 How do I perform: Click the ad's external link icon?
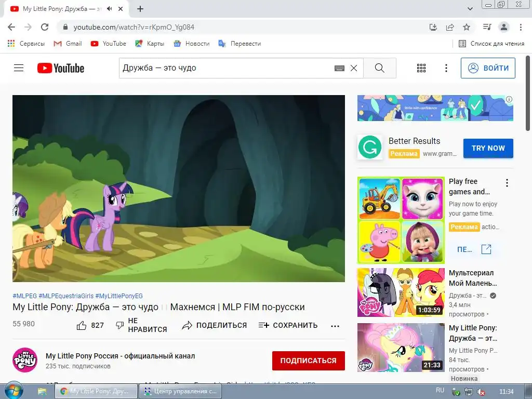point(486,249)
